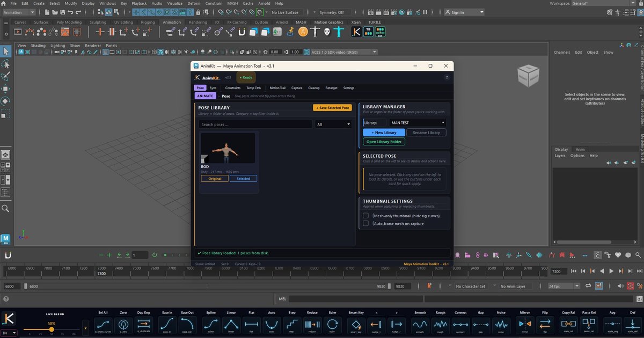Open the Playback menu
This screenshot has width=644, height=338.
click(139, 3)
